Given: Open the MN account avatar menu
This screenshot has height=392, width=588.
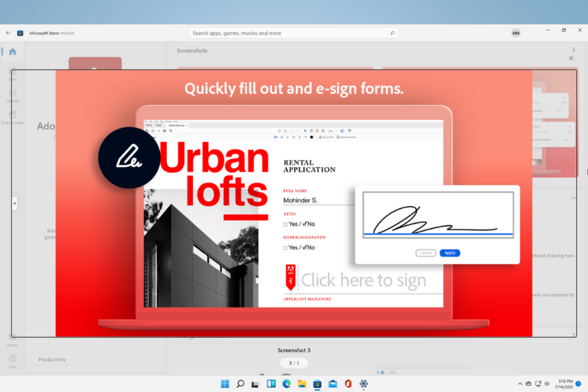Looking at the screenshot, I should (516, 33).
